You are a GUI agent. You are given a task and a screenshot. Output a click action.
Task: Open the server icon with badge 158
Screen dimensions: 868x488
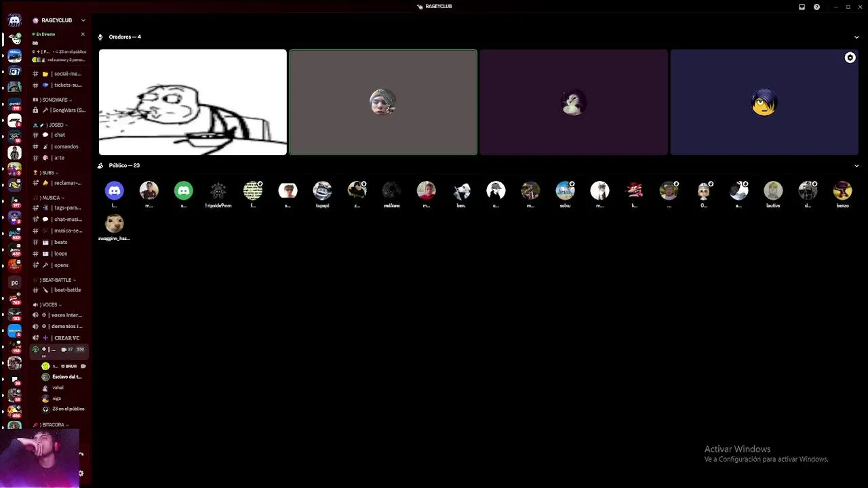[14, 348]
